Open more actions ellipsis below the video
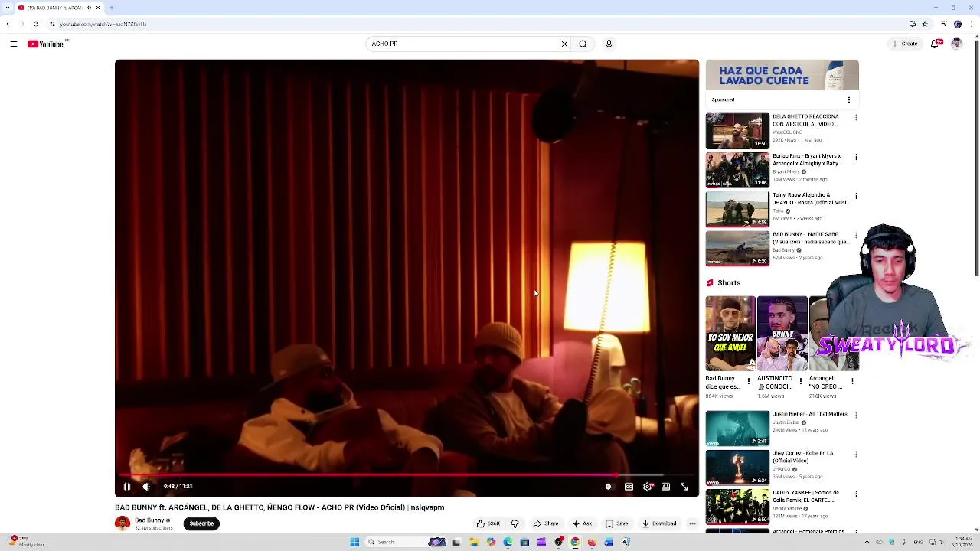The image size is (980, 551). click(692, 523)
